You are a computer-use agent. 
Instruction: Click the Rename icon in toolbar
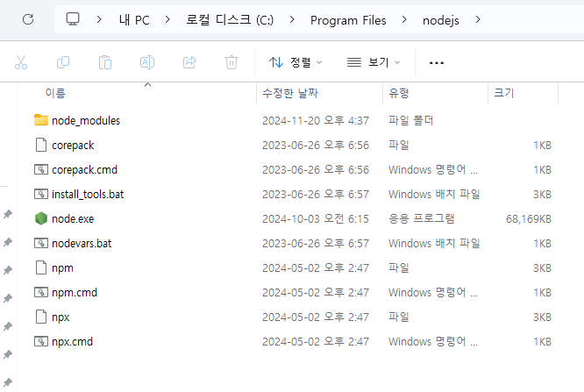[x=147, y=62]
